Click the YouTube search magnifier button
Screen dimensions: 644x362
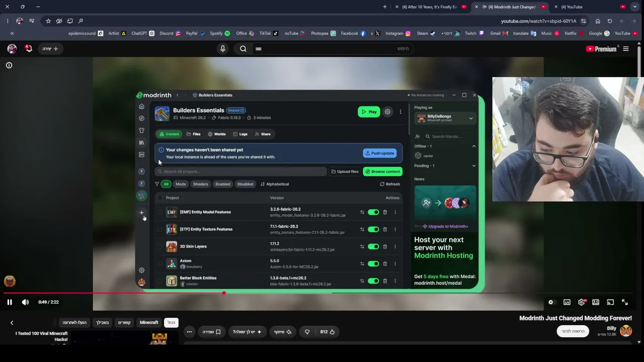click(x=243, y=49)
